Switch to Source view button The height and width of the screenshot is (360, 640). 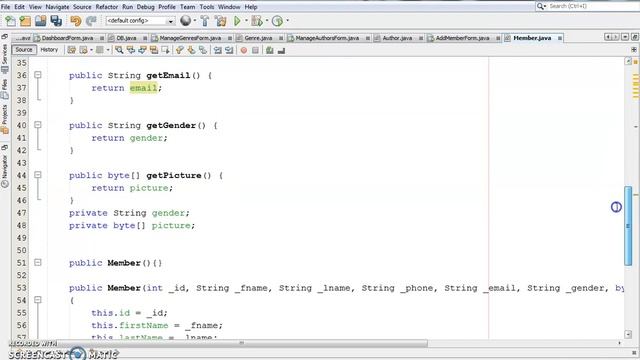(x=24, y=49)
